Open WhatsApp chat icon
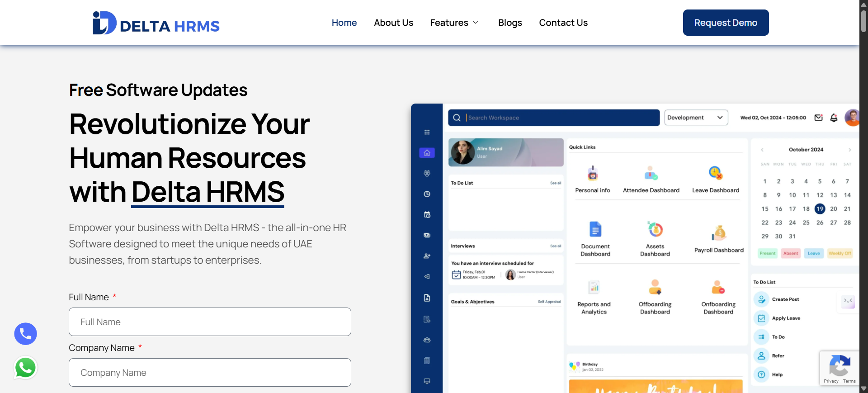Screen dimensions: 868x393 click(25, 368)
